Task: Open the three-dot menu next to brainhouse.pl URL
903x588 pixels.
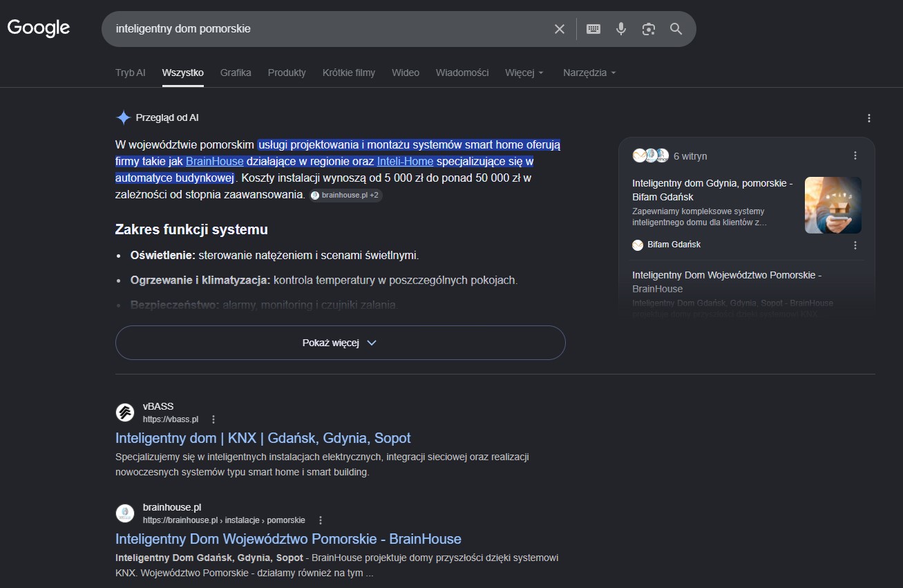Action: 320,520
